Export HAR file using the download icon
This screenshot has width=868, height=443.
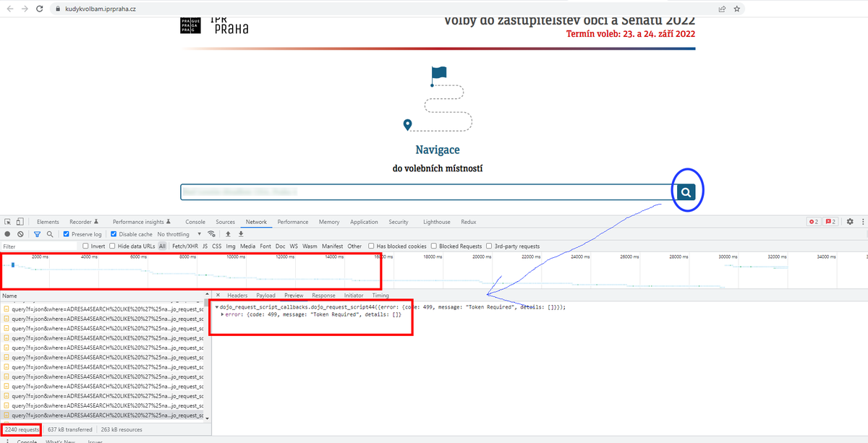point(239,233)
